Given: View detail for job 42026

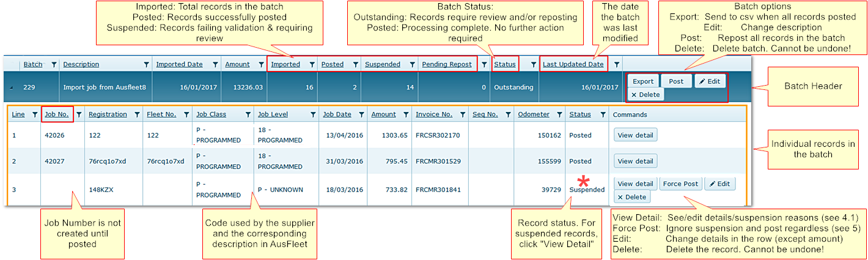Looking at the screenshot, I should [x=635, y=135].
